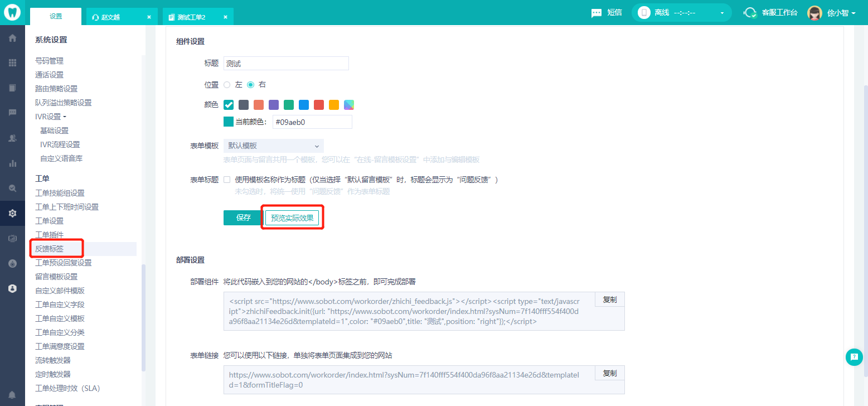Viewport: 868px width, 406px height.
Task: Select the yellow-orange color swatch
Action: (334, 105)
